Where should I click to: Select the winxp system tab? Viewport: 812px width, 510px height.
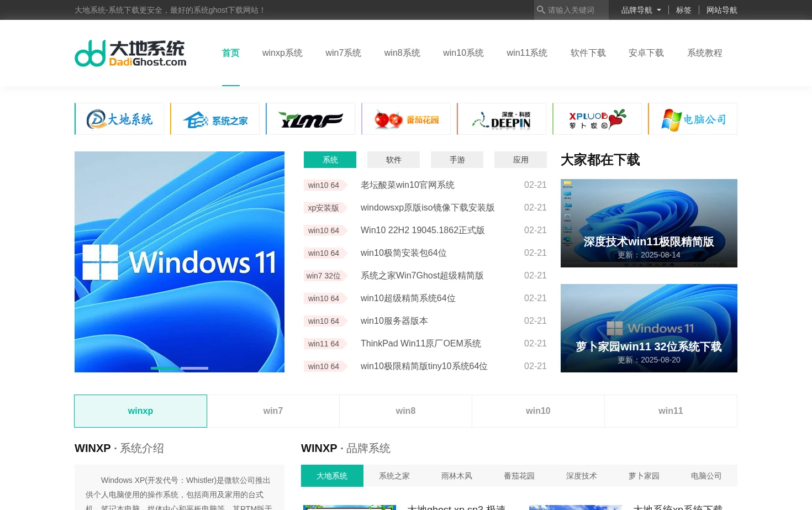140,411
